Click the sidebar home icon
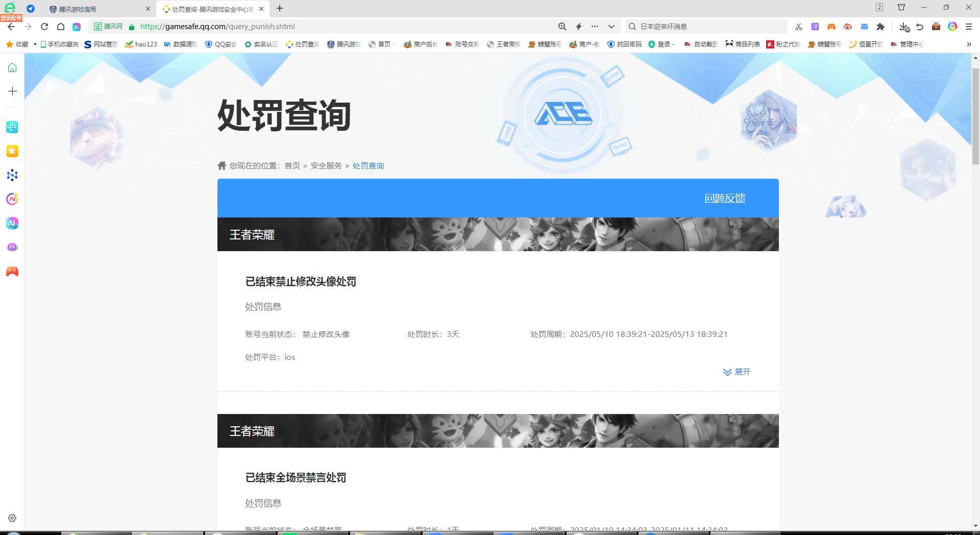This screenshot has width=980, height=535. (12, 68)
